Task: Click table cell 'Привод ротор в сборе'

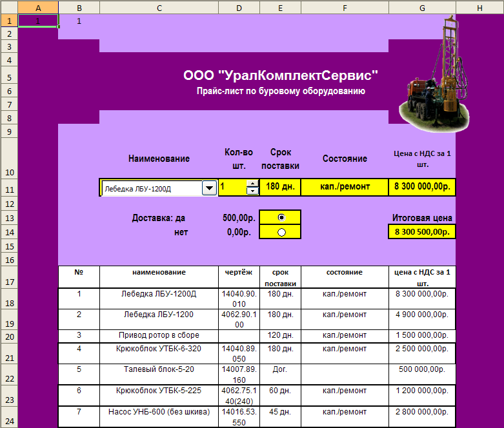Action: 159,335
